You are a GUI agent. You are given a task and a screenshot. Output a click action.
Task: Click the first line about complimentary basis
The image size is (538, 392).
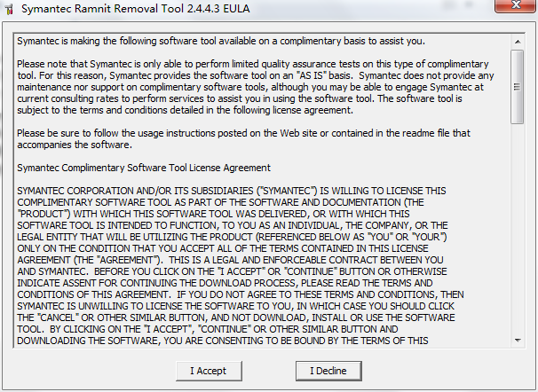221,41
